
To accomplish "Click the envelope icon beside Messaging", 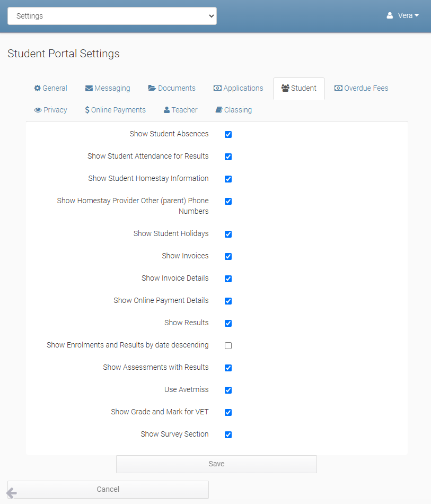I will pyautogui.click(x=89, y=89).
